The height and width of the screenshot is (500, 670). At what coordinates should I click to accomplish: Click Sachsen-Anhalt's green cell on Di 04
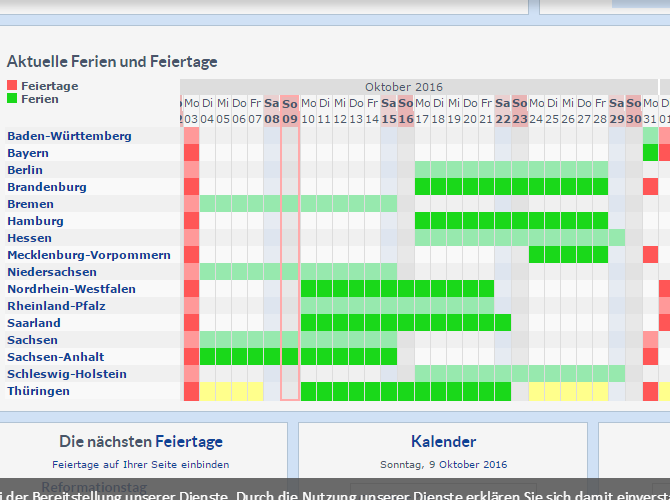207,356
